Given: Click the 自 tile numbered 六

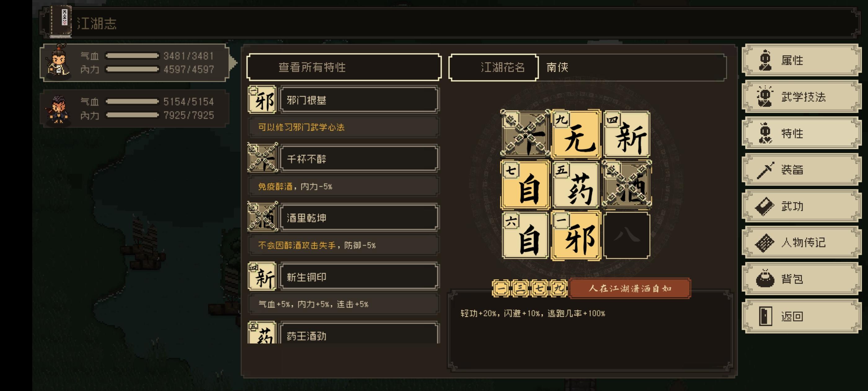Looking at the screenshot, I should (x=525, y=236).
